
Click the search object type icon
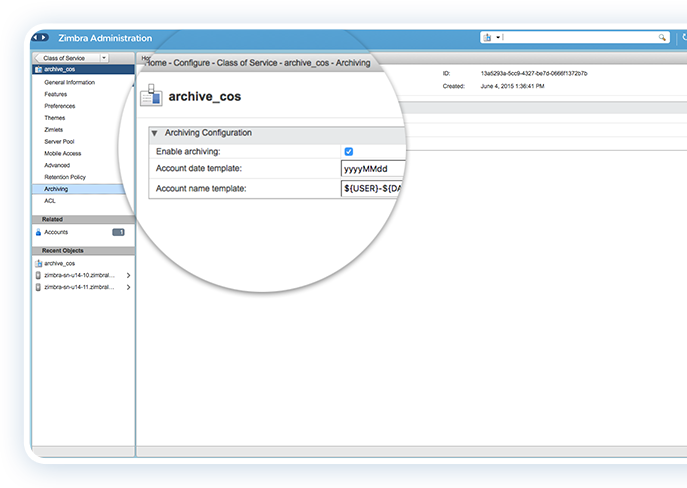(x=487, y=38)
